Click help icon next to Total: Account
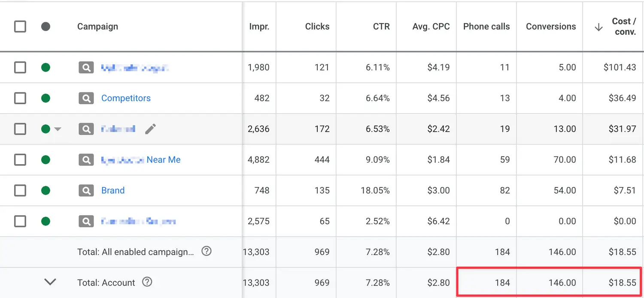 [147, 282]
